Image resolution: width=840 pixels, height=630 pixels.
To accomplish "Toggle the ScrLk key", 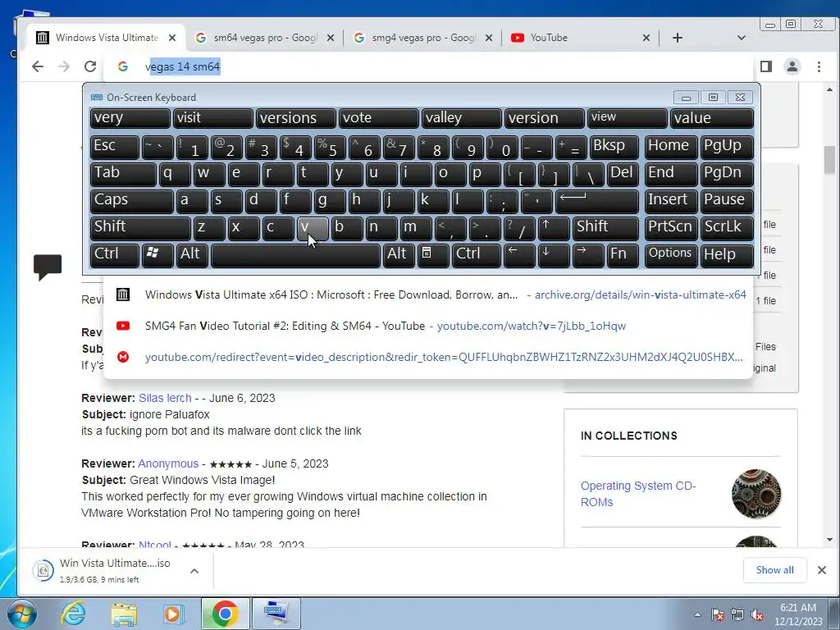I will point(727,228).
